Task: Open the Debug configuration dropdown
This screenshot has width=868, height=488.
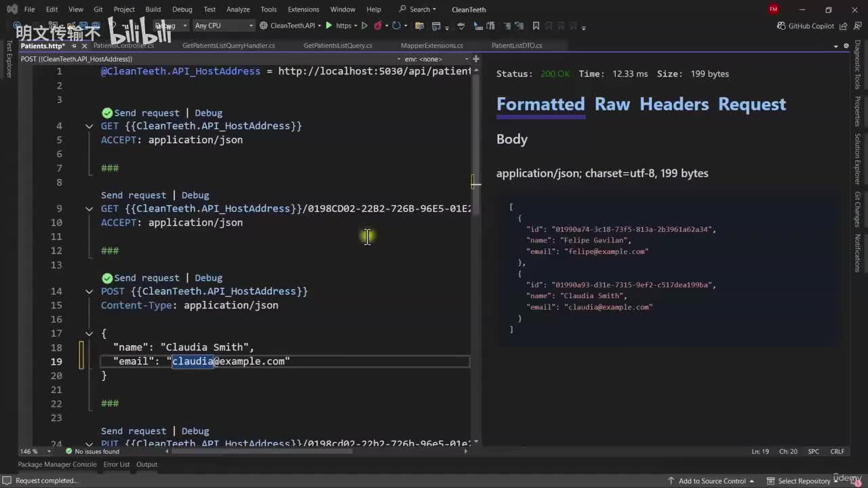Action: point(171,26)
